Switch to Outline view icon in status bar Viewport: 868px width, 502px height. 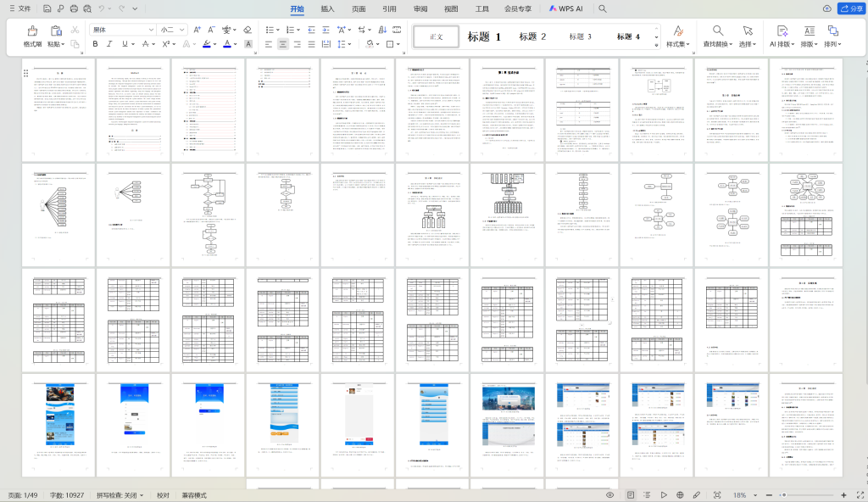click(x=647, y=495)
